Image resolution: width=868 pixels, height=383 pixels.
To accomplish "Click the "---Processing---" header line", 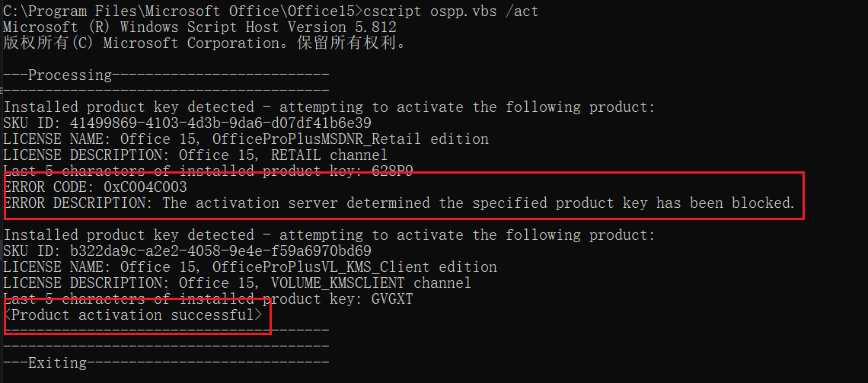I will pos(166,75).
